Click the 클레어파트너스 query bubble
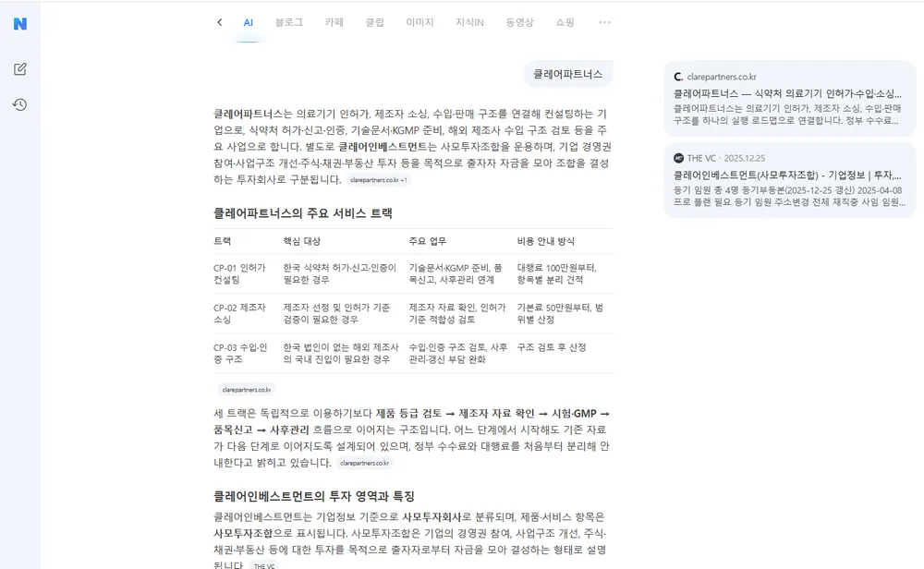924x569 pixels. tap(568, 74)
